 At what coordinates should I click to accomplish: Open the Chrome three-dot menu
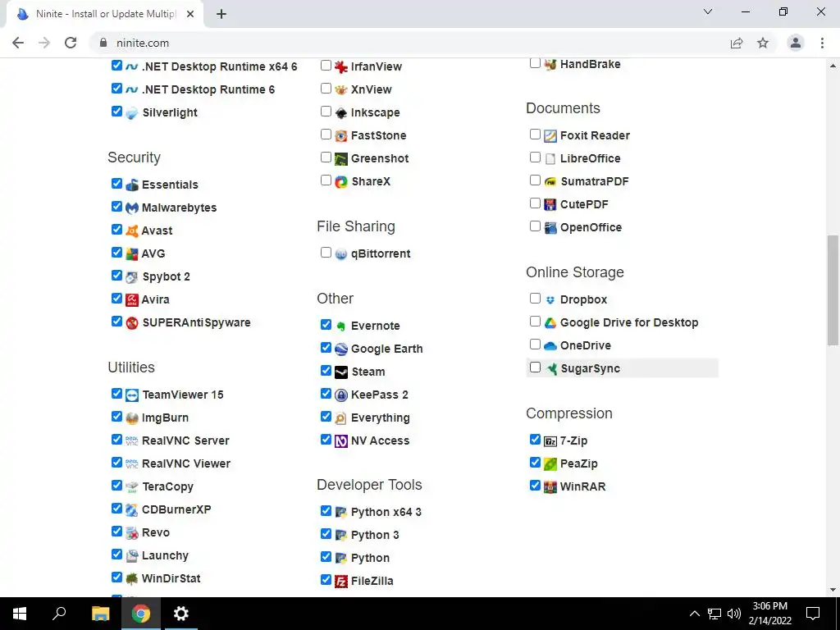pyautogui.click(x=822, y=43)
